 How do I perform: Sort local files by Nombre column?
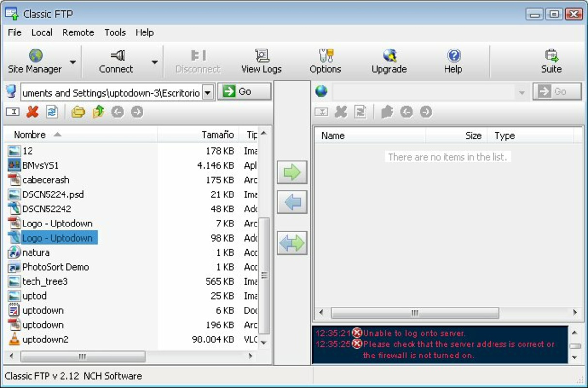[81, 135]
